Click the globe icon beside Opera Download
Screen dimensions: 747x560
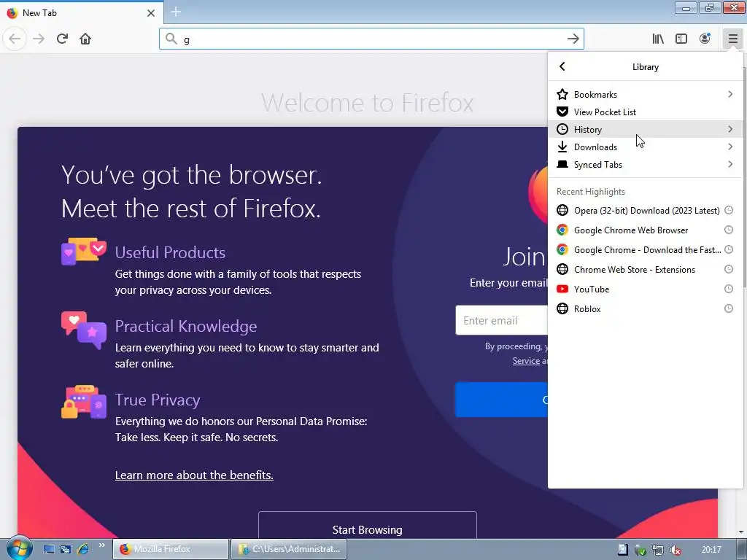(x=562, y=210)
